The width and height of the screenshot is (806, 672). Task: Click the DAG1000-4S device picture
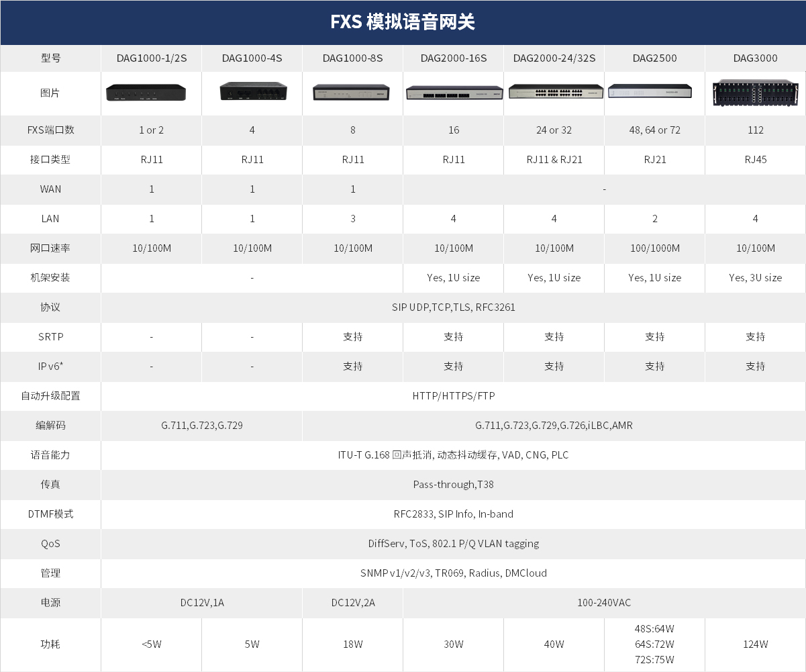tap(253, 91)
